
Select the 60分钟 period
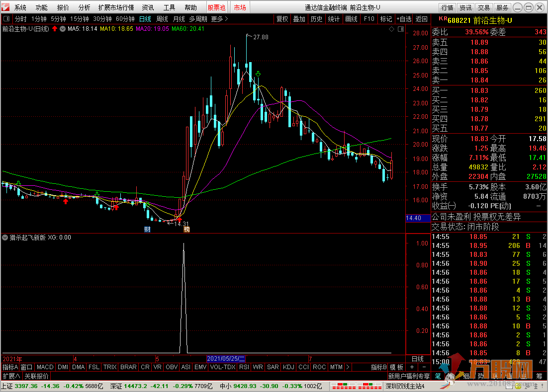click(125, 19)
